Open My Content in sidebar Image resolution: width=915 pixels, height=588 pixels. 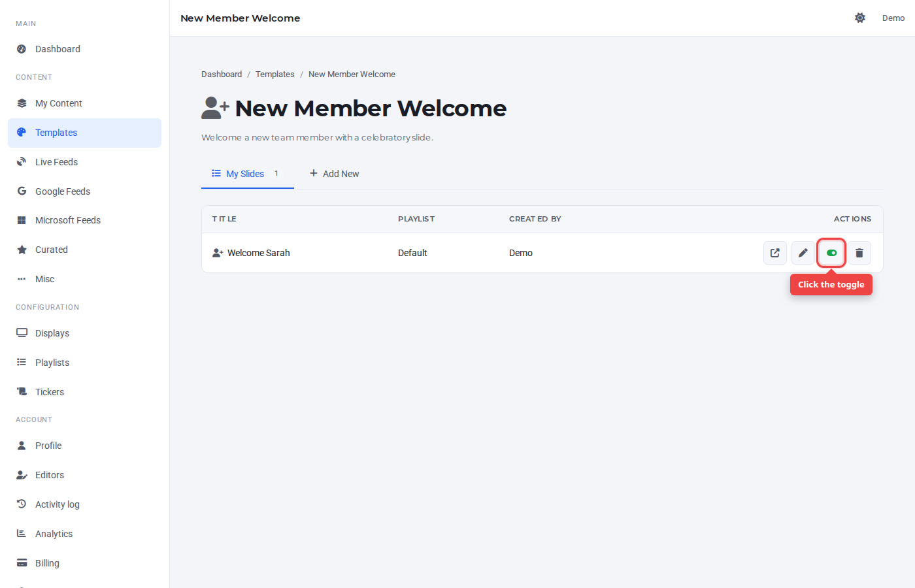click(x=84, y=103)
